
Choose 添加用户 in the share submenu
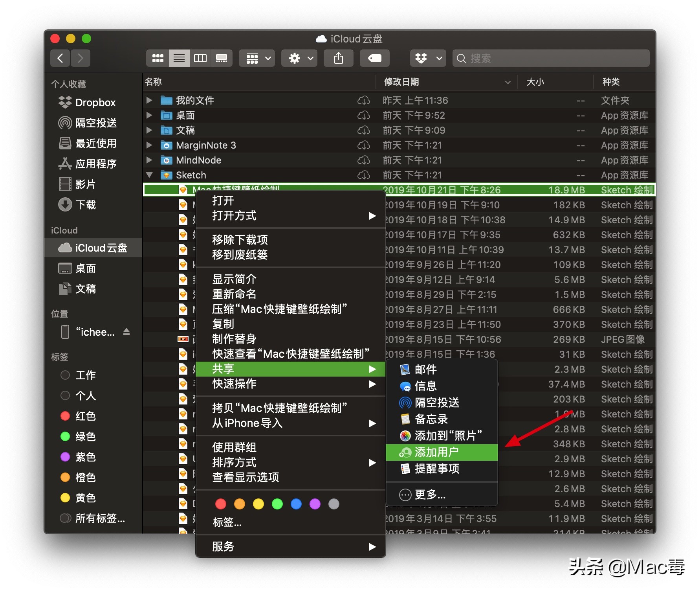click(436, 452)
